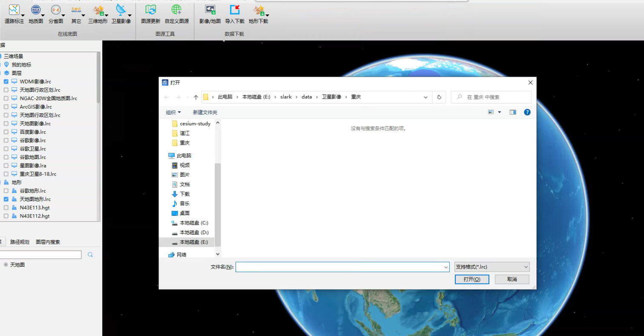644x336 pixels.
Task: Go forward in the open-file dialog
Action: [x=178, y=97]
